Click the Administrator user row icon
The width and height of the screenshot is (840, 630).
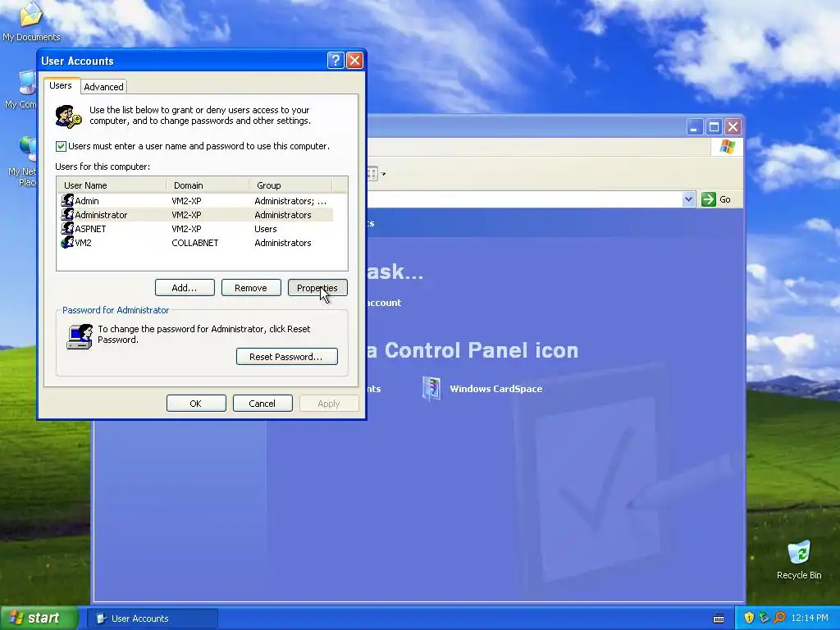tap(67, 214)
